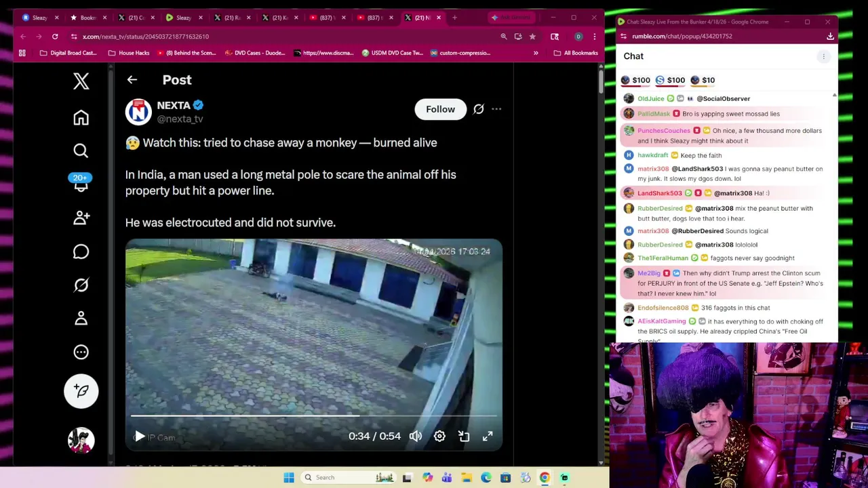Open the X home feed icon
Image resolution: width=868 pixels, height=488 pixels.
click(81, 118)
